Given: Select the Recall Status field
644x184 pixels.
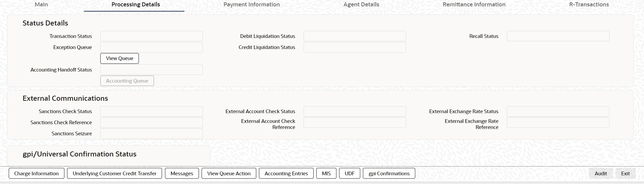Looking at the screenshot, I should (x=558, y=36).
